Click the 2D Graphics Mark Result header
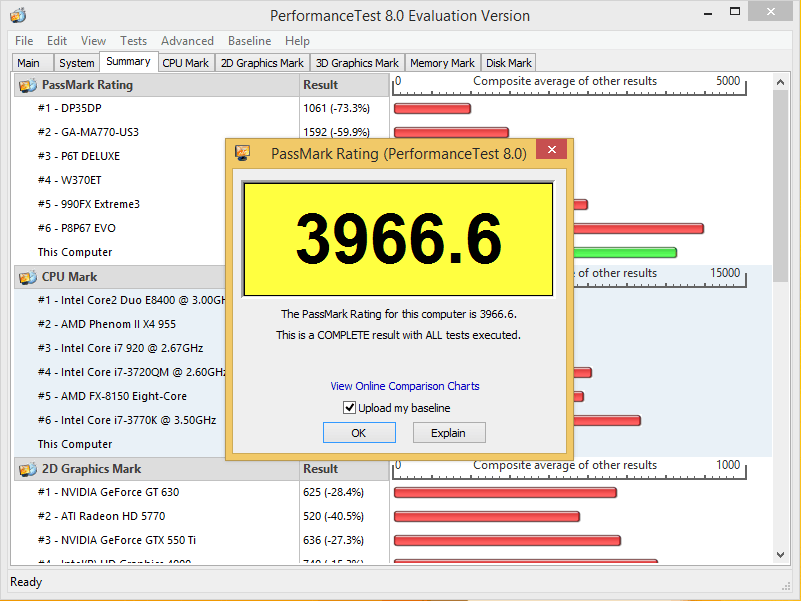This screenshot has width=801, height=601. pyautogui.click(x=344, y=469)
